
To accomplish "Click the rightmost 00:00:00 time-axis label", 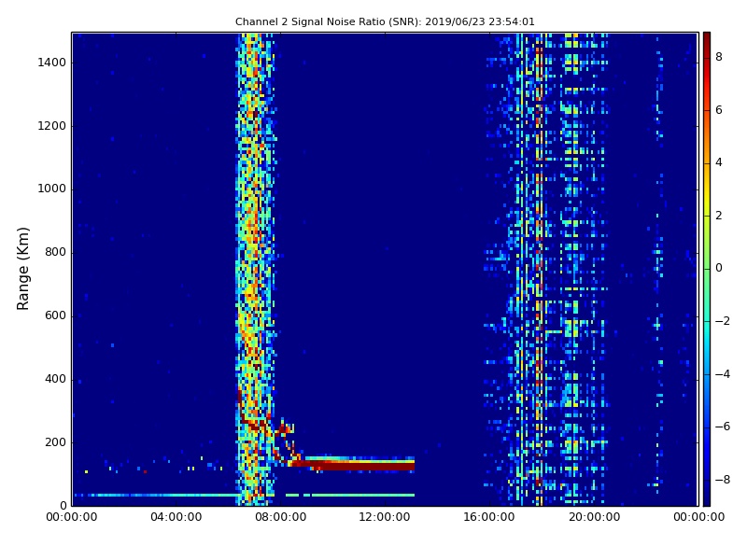I will tap(698, 517).
